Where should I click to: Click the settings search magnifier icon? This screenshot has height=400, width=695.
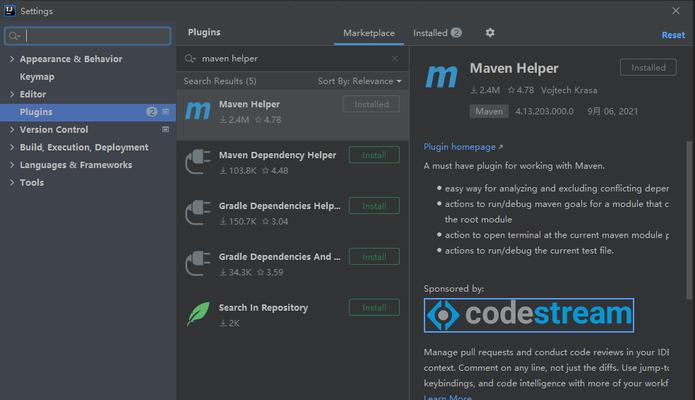pyautogui.click(x=14, y=36)
